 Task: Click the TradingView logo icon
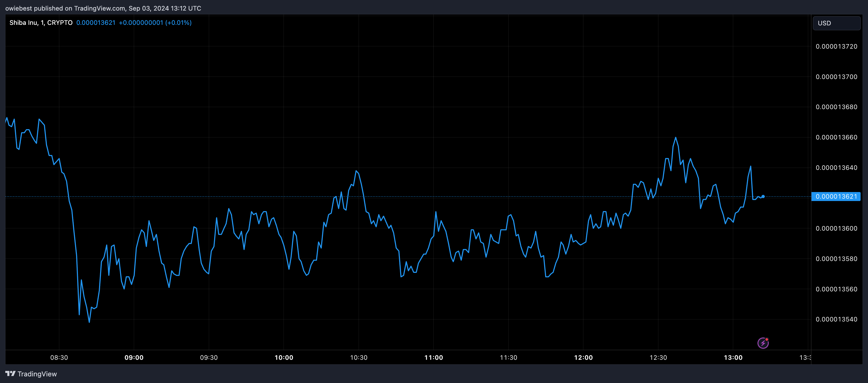pos(11,373)
